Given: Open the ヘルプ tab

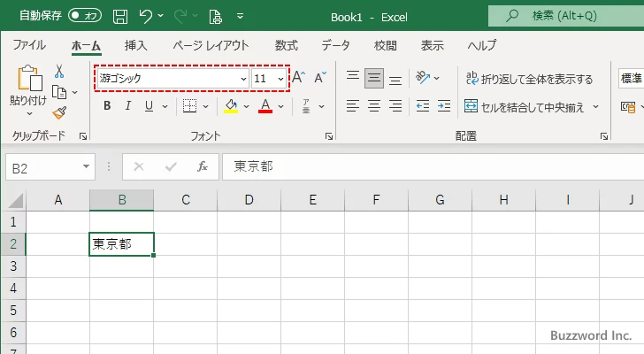Looking at the screenshot, I should (482, 45).
